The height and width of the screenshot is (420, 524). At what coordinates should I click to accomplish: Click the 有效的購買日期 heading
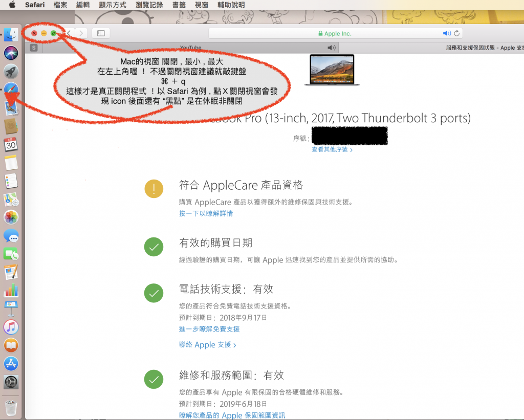[215, 243]
